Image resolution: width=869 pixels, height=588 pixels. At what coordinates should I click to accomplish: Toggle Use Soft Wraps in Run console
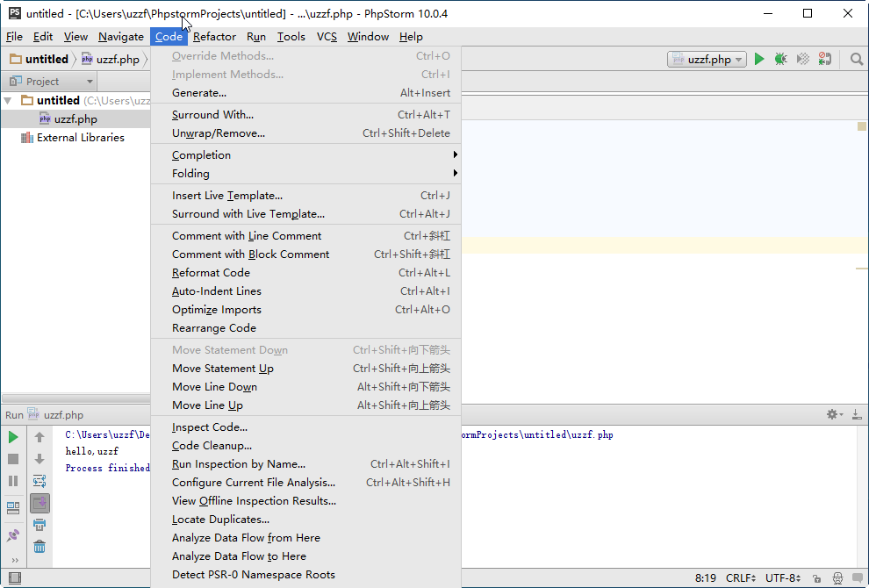click(39, 481)
